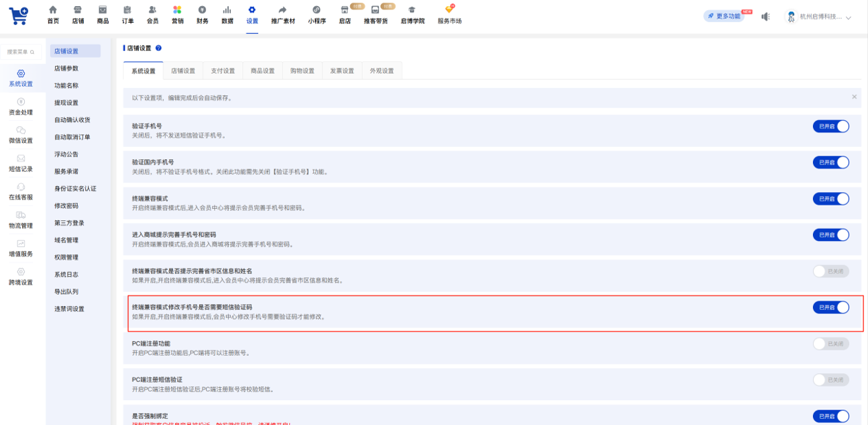Open the 推广素材 share icon

[x=282, y=10]
